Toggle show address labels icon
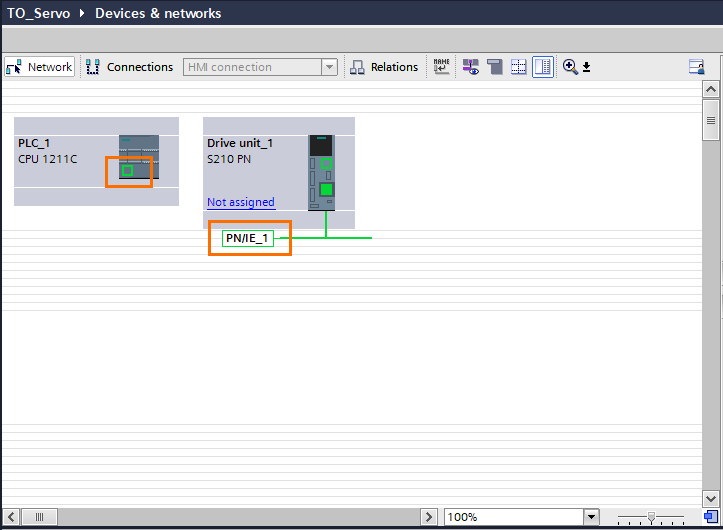This screenshot has width=723, height=530. pyautogui.click(x=471, y=67)
